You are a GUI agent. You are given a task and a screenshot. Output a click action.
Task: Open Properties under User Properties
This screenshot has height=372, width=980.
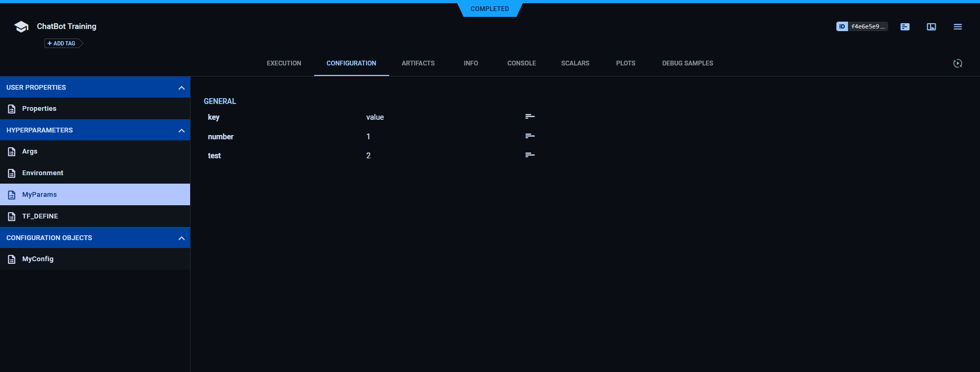tap(39, 109)
